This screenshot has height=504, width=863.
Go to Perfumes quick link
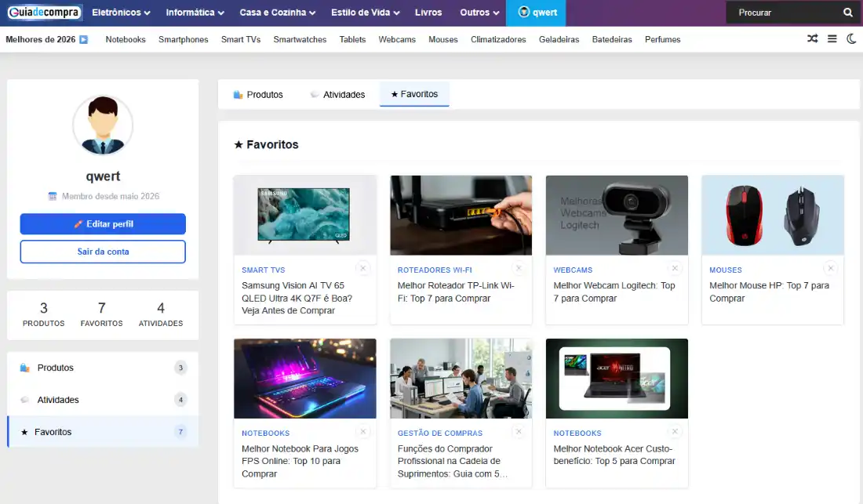coord(663,39)
